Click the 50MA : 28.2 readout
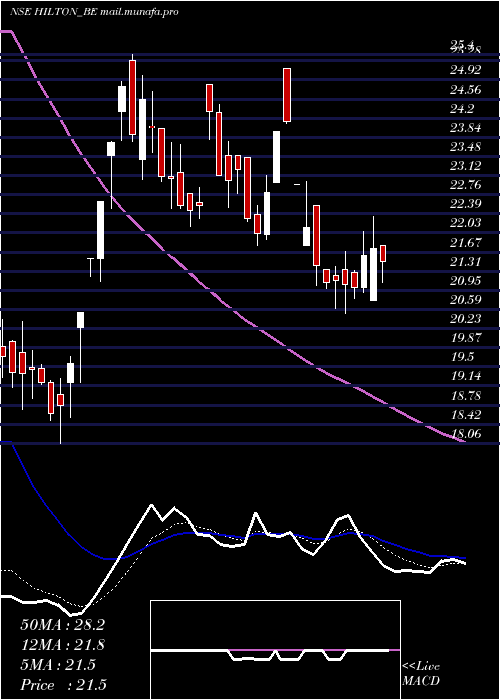 point(62,625)
